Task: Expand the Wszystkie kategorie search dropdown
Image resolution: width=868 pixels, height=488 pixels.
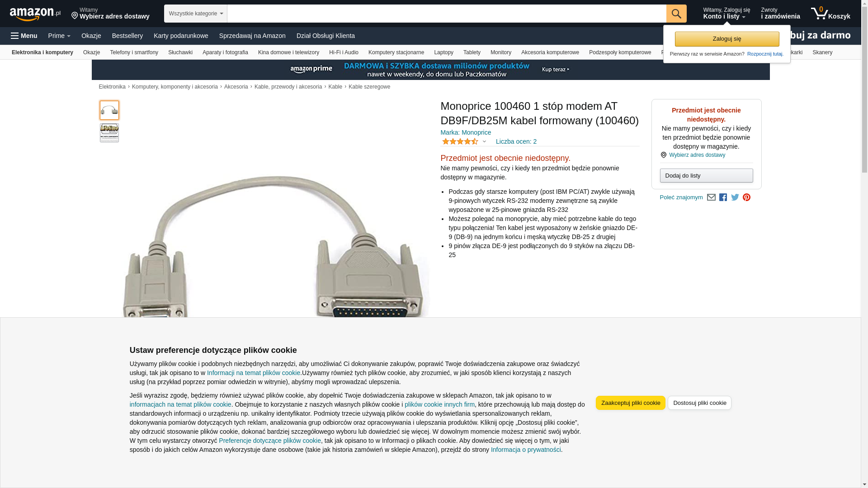Action: pos(196,14)
